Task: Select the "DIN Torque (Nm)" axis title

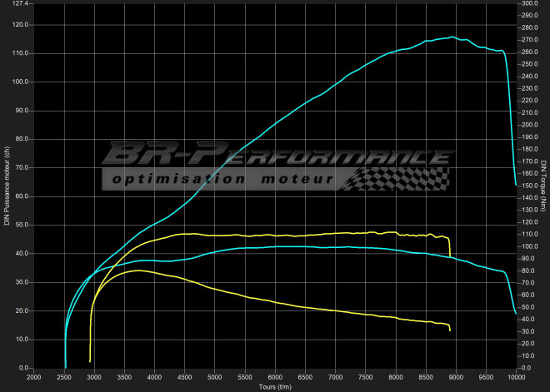Action: 544,185
